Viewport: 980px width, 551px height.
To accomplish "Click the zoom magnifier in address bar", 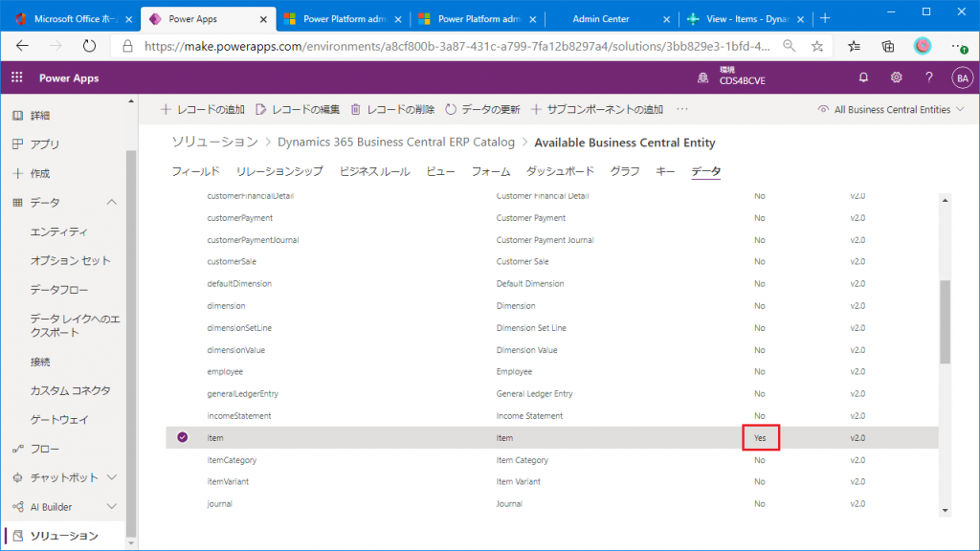I will coord(790,46).
